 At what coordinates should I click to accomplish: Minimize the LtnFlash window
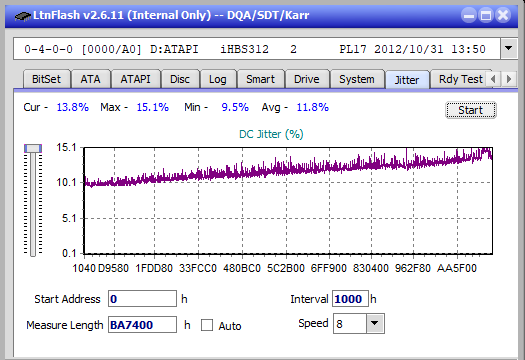[469, 15]
